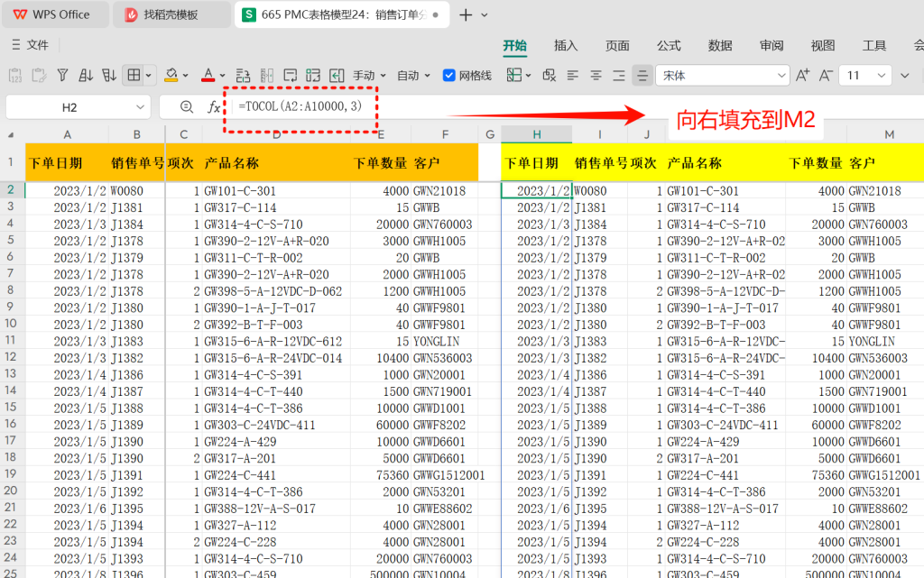Screen dimensions: 924x578
Task: Sort ascending with the A-Z sort icon
Action: [86, 76]
